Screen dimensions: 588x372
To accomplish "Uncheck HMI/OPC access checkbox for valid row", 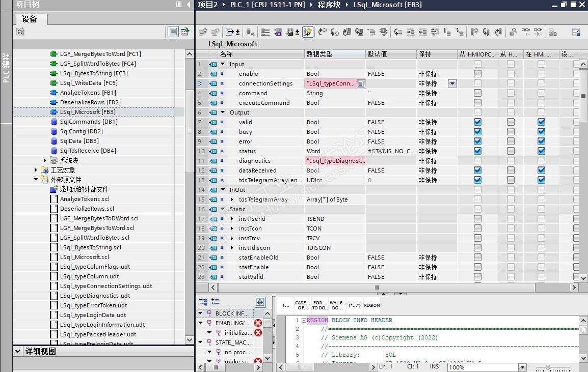I will 477,122.
